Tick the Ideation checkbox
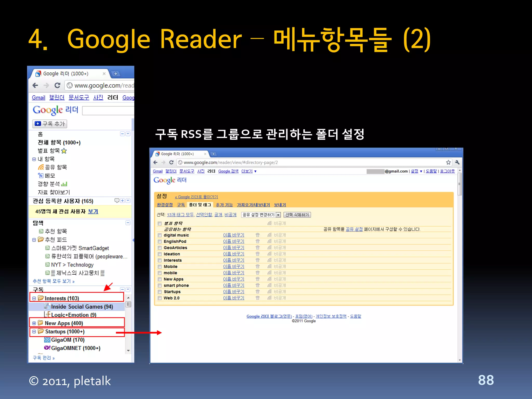This screenshot has width=532, height=399. click(159, 254)
